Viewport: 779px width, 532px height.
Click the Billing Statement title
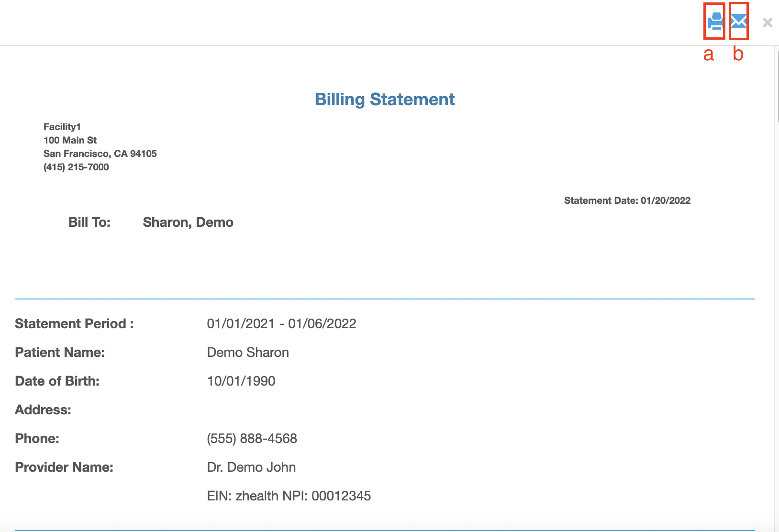pyautogui.click(x=384, y=100)
